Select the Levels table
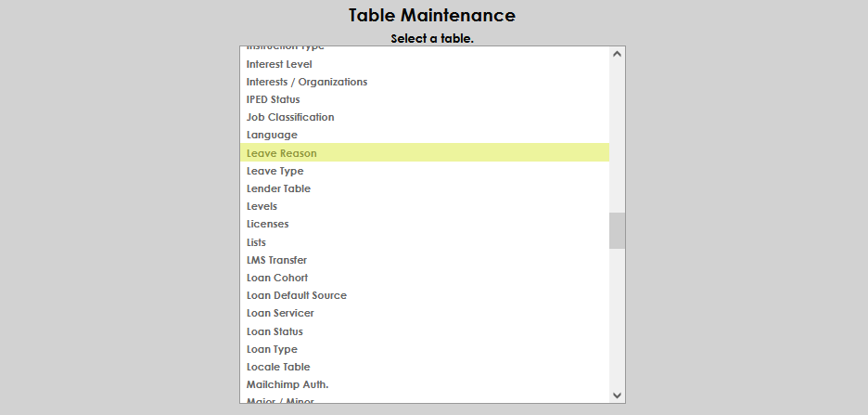868x415 pixels. (262, 206)
